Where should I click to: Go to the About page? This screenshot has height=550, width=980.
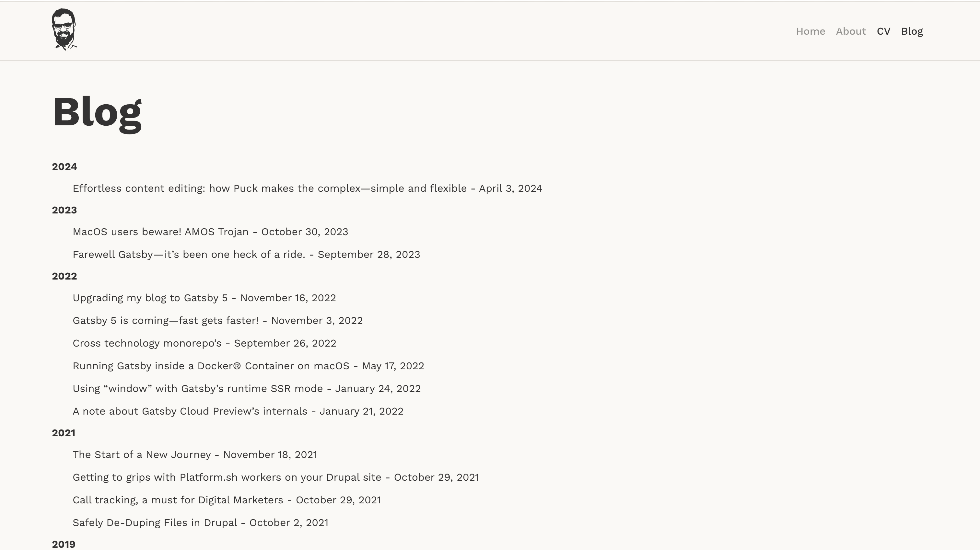click(851, 31)
